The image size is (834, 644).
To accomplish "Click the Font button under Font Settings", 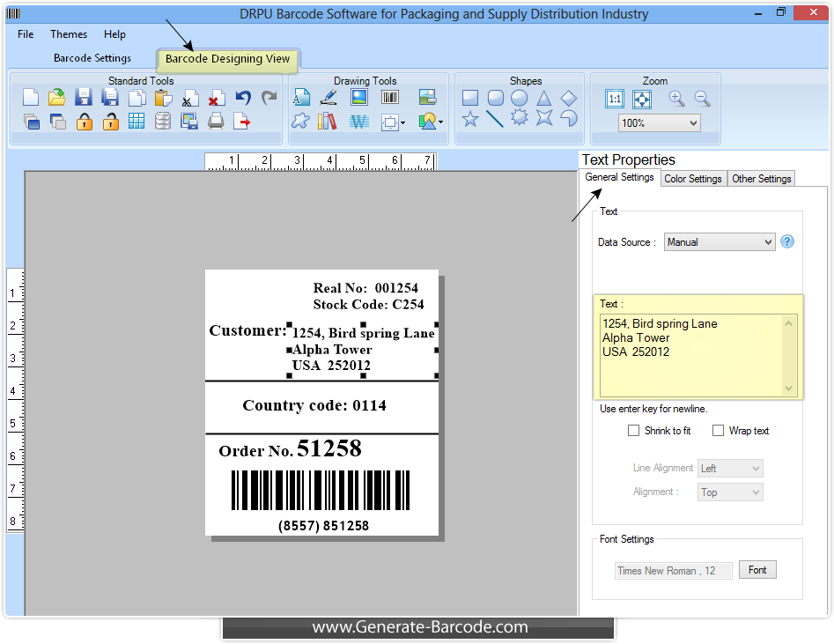I will [757, 570].
